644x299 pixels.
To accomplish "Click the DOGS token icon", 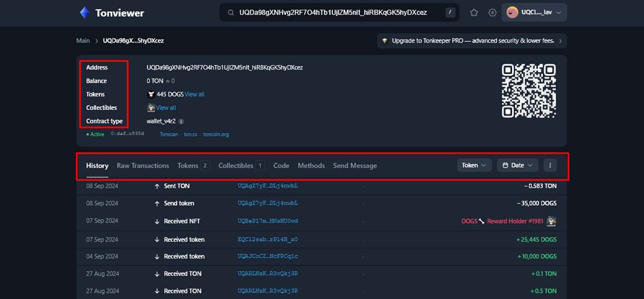I will coord(151,95).
